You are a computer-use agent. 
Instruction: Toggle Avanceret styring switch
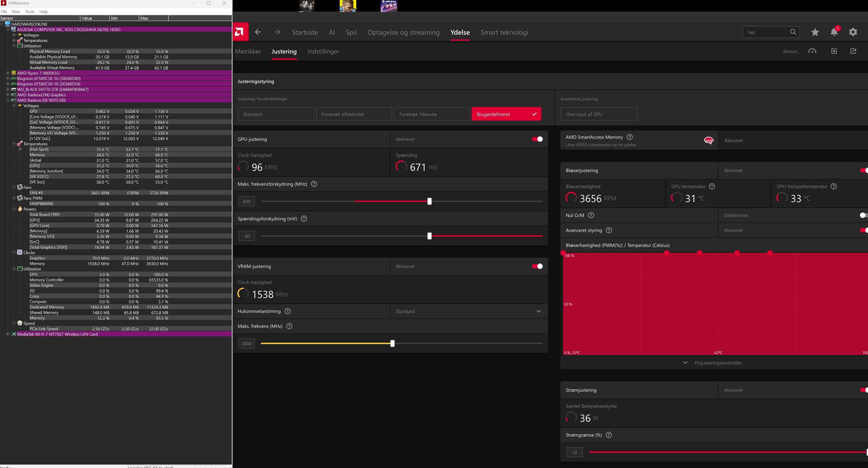pyautogui.click(x=864, y=230)
